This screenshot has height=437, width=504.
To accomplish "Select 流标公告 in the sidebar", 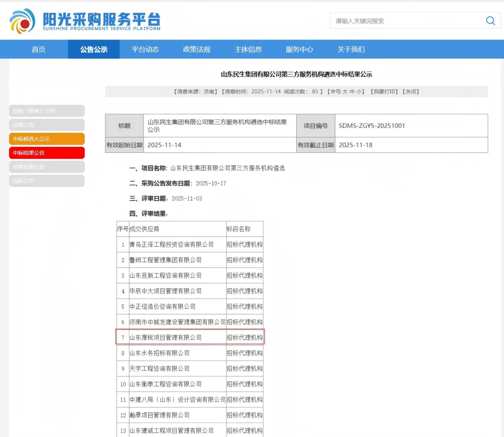I will [47, 181].
